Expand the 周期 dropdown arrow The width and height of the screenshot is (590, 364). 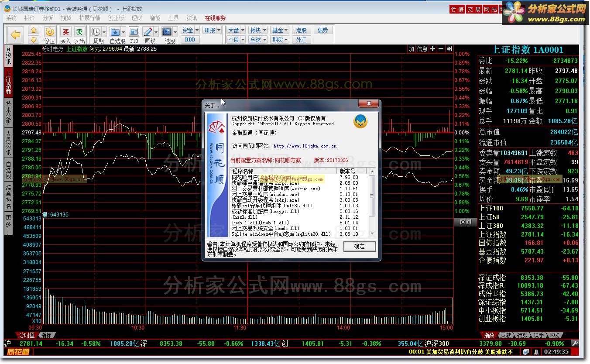point(104,32)
